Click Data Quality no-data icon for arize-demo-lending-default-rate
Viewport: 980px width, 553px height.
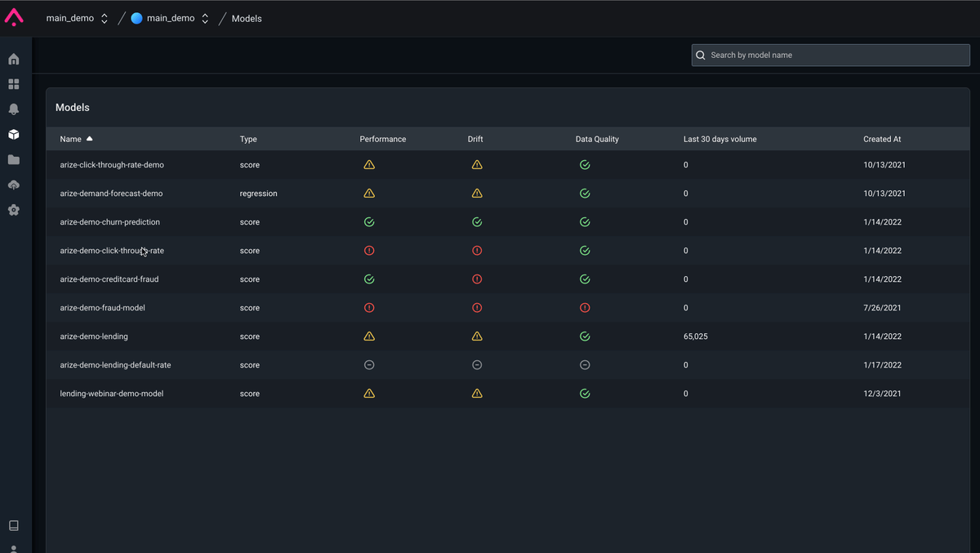tap(585, 365)
